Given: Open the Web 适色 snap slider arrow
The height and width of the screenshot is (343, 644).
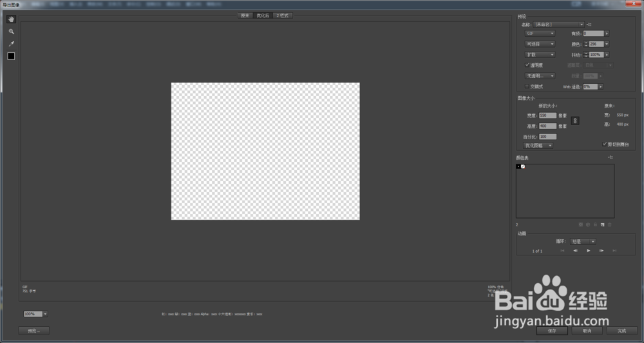Looking at the screenshot, I should pyautogui.click(x=600, y=87).
